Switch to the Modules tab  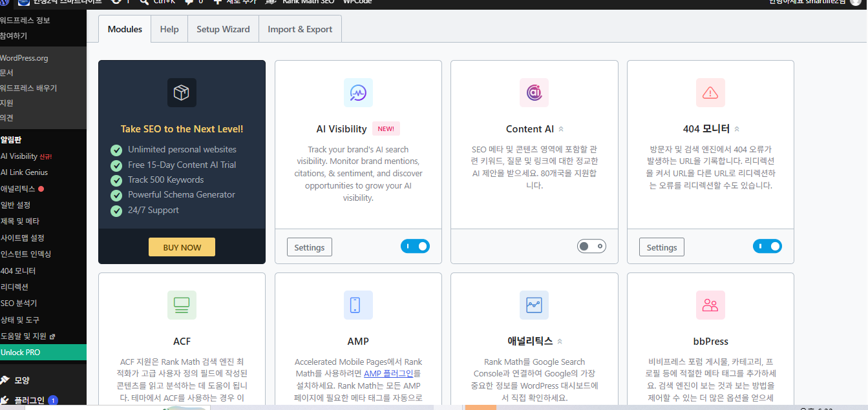pos(125,29)
